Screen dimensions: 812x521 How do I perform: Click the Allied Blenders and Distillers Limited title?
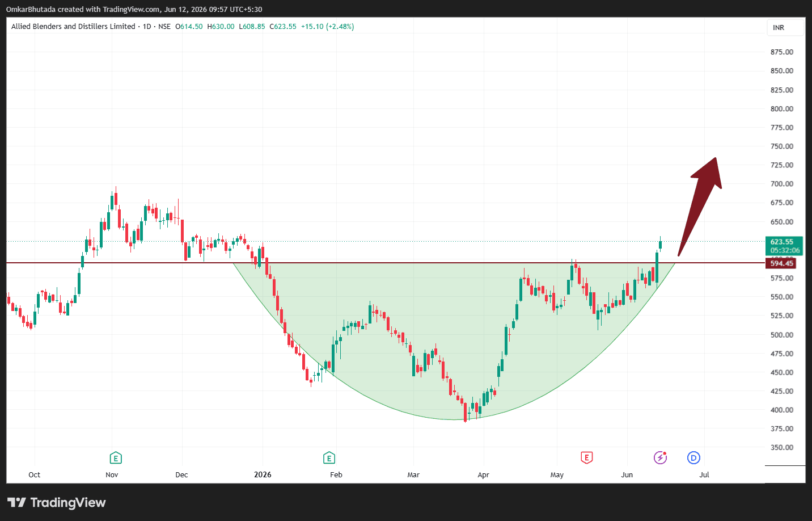pyautogui.click(x=73, y=26)
